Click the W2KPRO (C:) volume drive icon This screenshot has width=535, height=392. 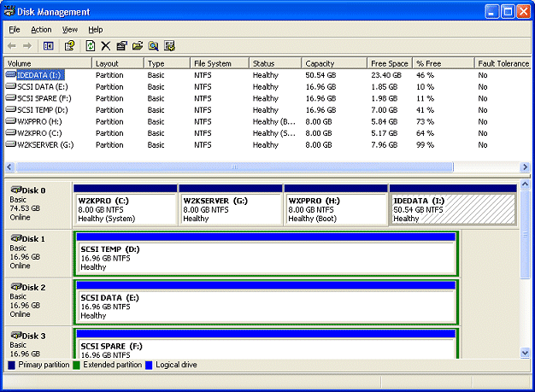[x=11, y=132]
